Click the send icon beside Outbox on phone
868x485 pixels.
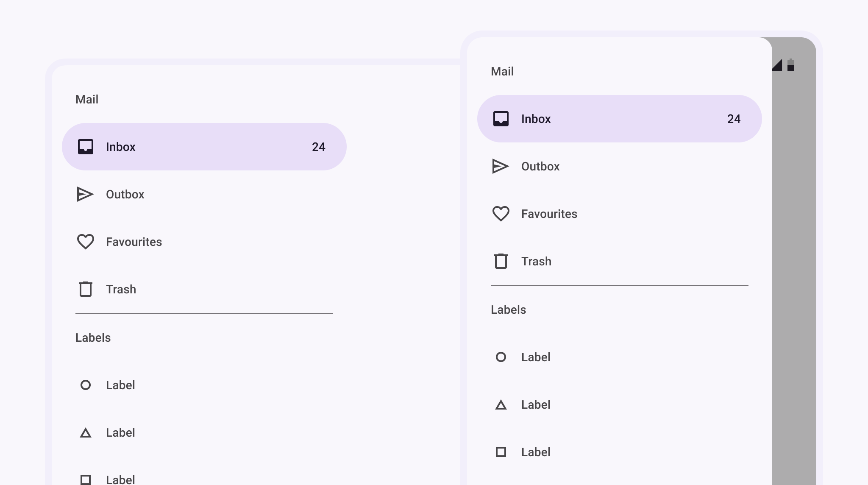coord(501,167)
